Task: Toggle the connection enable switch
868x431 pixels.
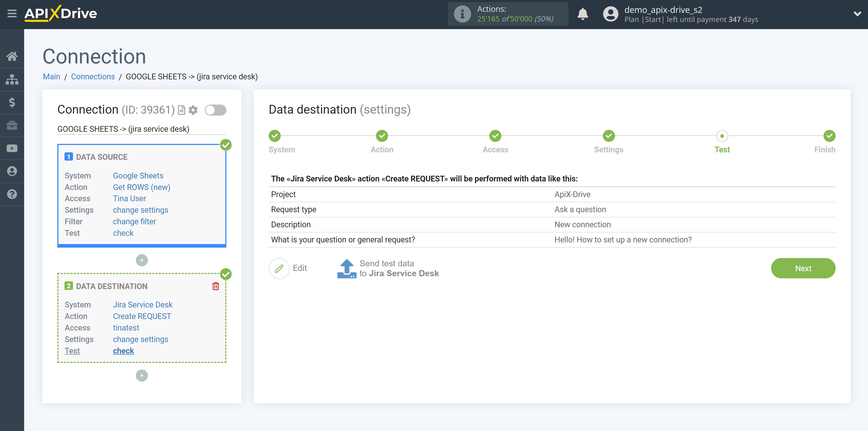Action: click(215, 110)
